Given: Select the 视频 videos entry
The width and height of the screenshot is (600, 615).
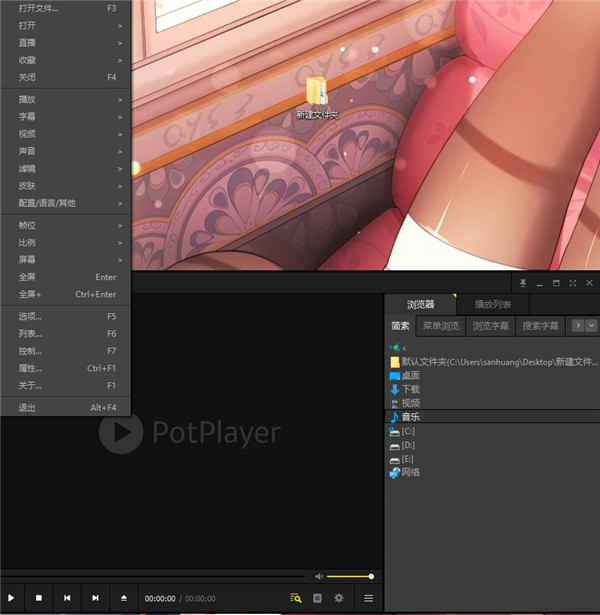Looking at the screenshot, I should tap(405, 403).
